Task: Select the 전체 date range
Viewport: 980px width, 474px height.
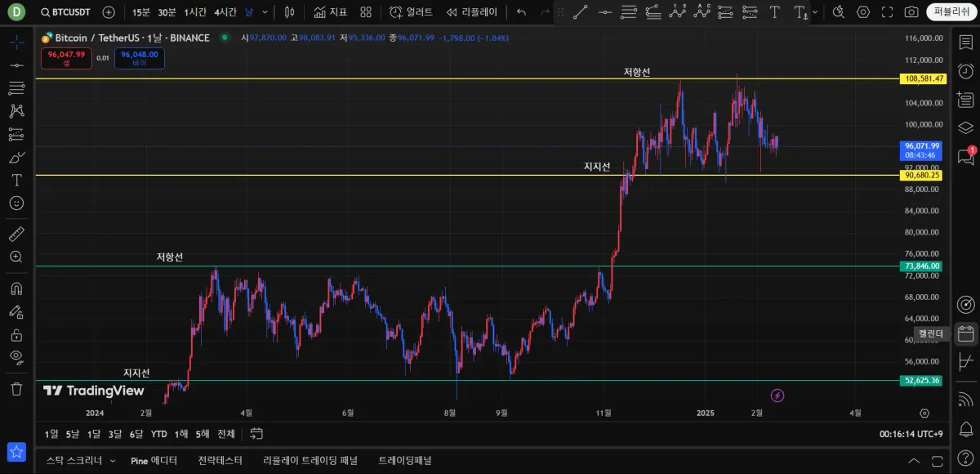Action: (x=226, y=434)
